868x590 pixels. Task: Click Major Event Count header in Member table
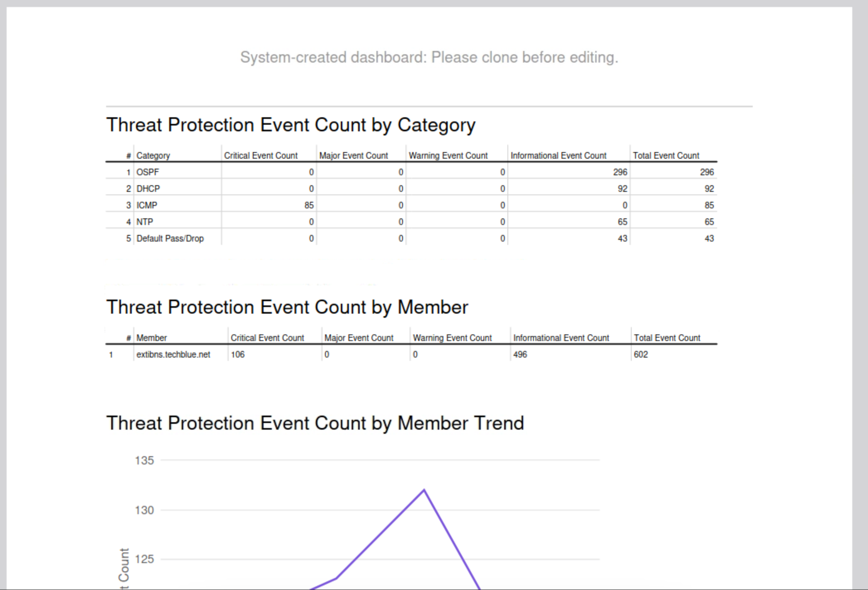coord(359,338)
